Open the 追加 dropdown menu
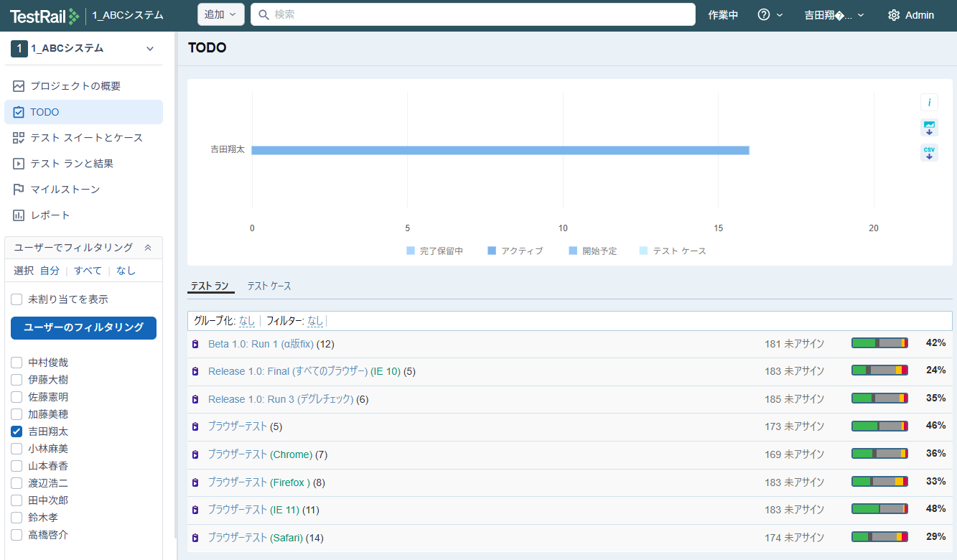The width and height of the screenshot is (957, 560). tap(220, 14)
